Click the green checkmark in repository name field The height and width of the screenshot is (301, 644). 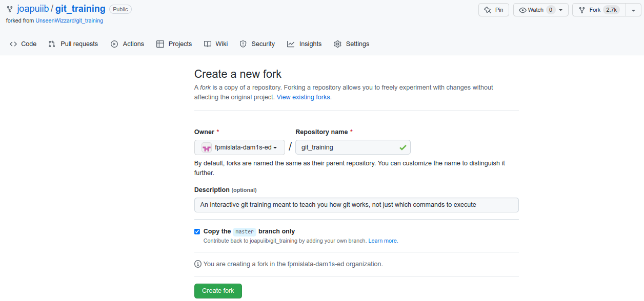tap(403, 147)
